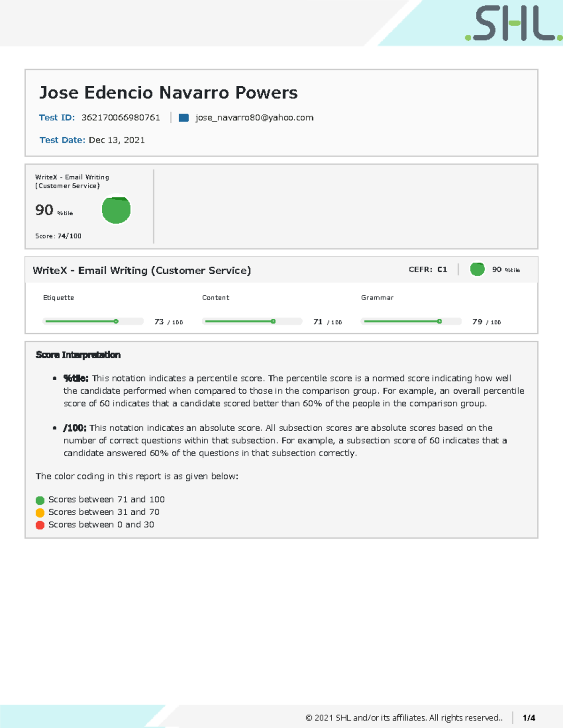
Task: Click the CEFR: C1 label
Action: pyautogui.click(x=427, y=270)
